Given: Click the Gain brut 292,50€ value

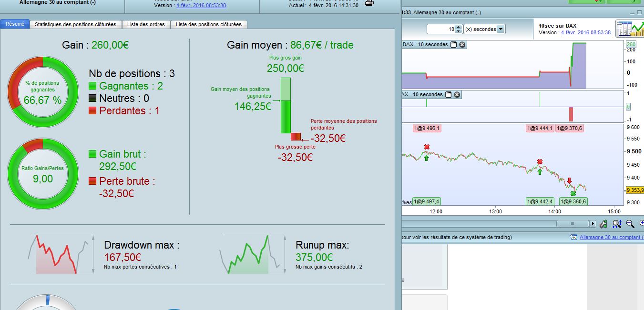Looking at the screenshot, I should click(118, 167).
